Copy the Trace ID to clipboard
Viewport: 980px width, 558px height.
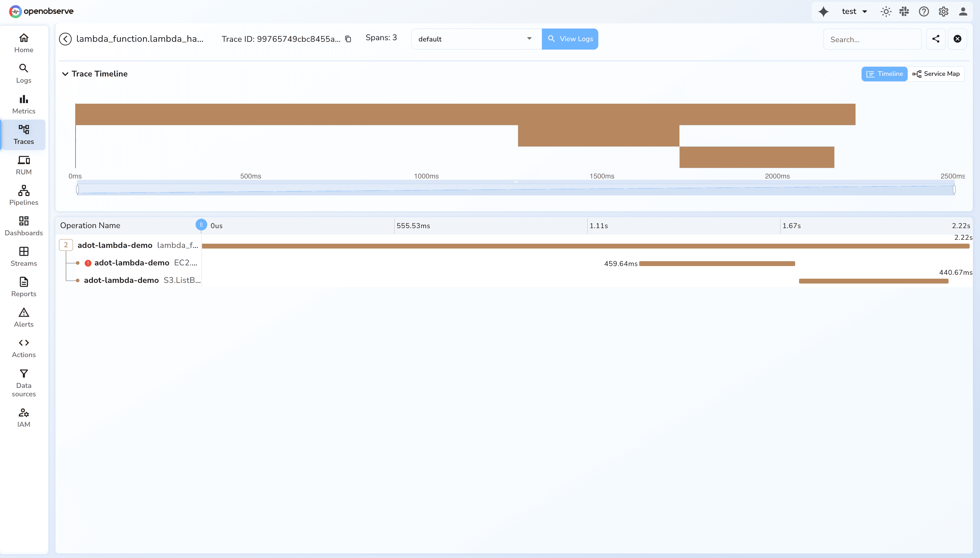click(348, 39)
